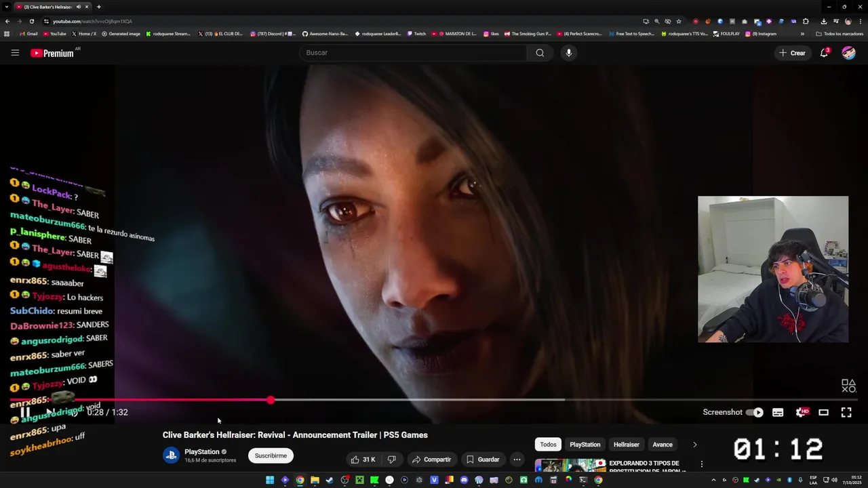Screen dimensions: 868x488
Task: Select the Todos filter chip
Action: (548, 445)
